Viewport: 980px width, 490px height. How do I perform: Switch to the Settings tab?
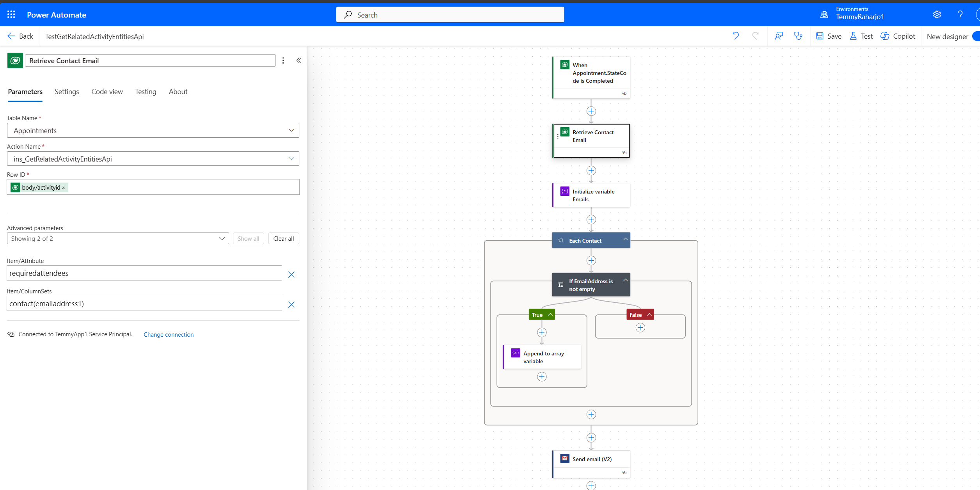(x=67, y=92)
